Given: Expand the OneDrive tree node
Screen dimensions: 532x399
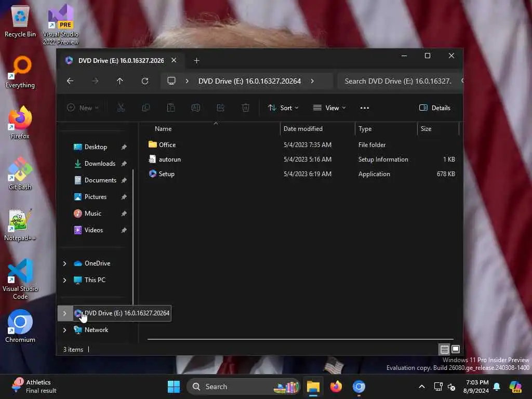Looking at the screenshot, I should 64,263.
